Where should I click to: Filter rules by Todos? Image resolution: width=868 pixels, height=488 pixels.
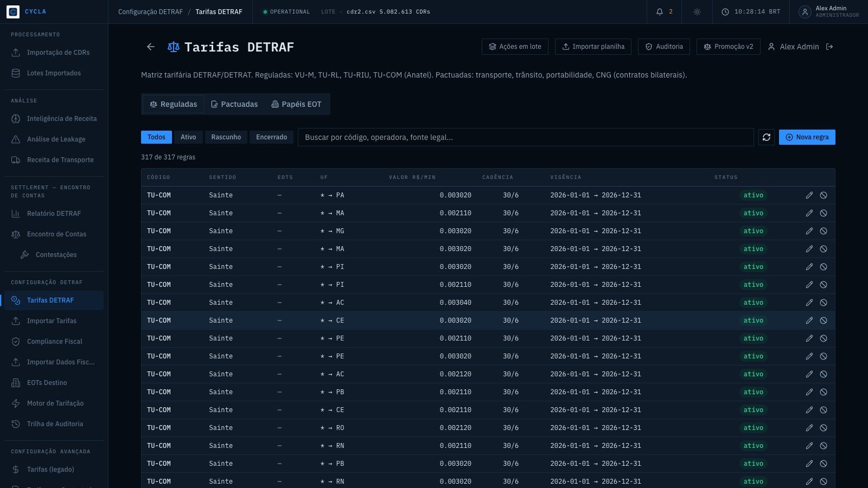(x=156, y=137)
